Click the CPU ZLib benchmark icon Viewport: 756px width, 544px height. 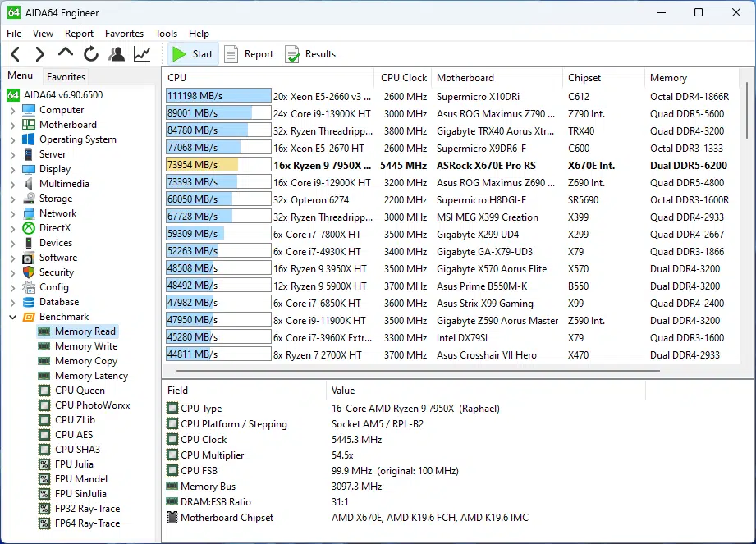(x=44, y=420)
